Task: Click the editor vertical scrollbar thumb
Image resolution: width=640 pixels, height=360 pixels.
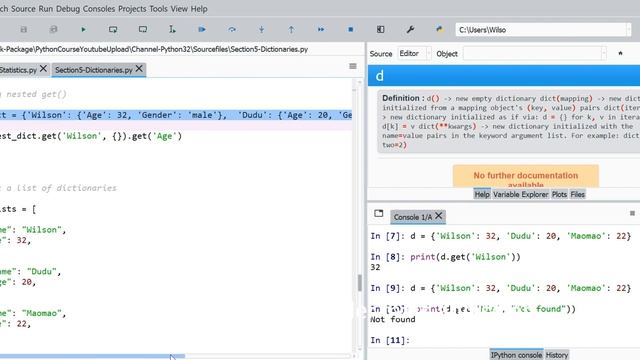Action: point(360,283)
